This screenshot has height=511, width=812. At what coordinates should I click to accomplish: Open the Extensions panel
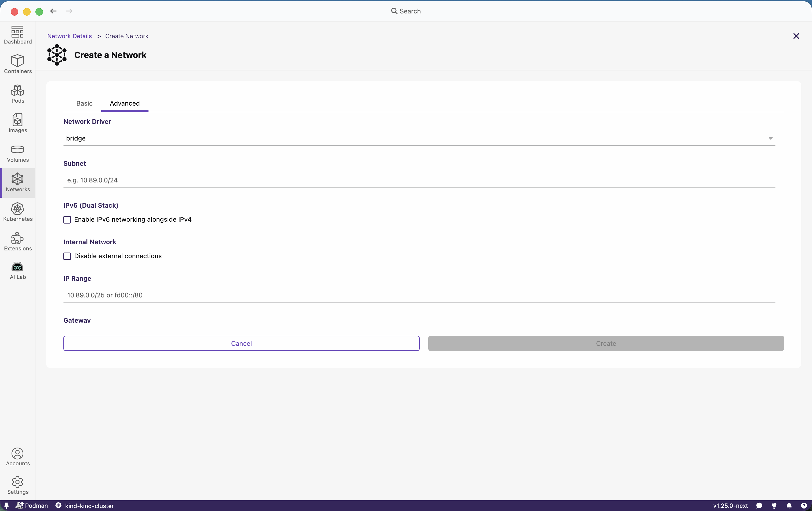point(17,242)
